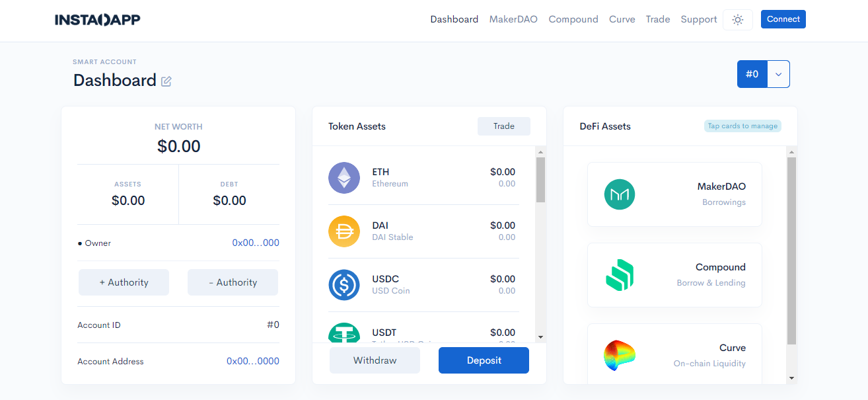
Task: Click the DeFi Assets scrollbar thumb
Action: pyautogui.click(x=791, y=251)
